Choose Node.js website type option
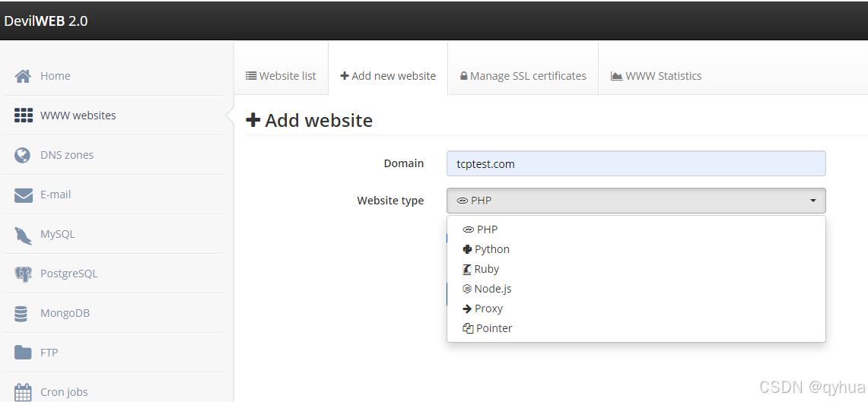The image size is (868, 402). (492, 289)
